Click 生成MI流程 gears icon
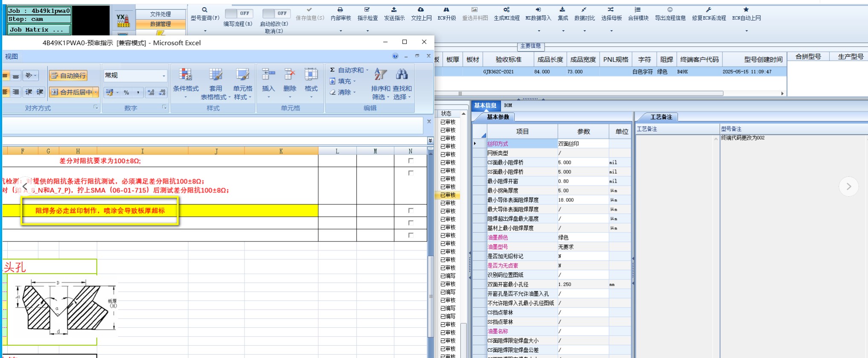Image resolution: width=868 pixels, height=358 pixels. pos(506,9)
